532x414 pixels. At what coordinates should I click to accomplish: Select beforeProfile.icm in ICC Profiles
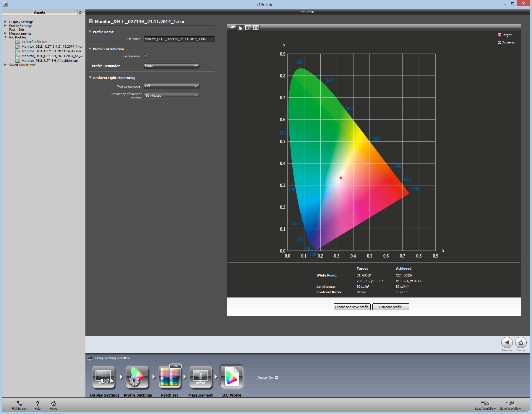point(34,42)
